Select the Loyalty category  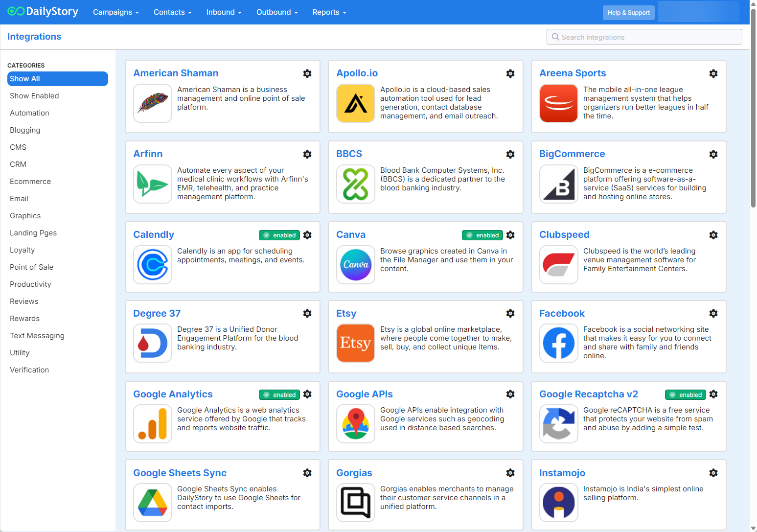[58, 250]
